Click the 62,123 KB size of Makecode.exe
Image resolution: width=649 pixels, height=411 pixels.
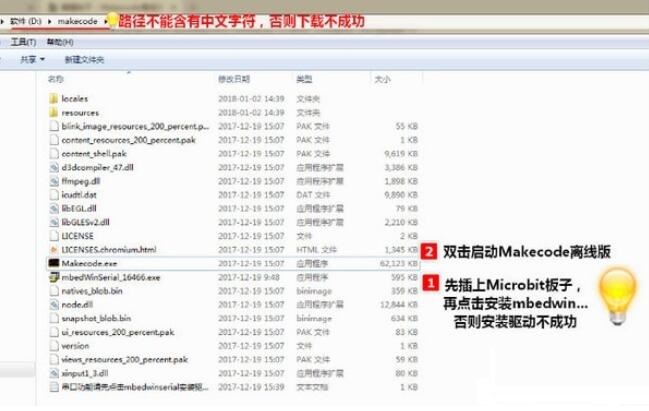click(x=399, y=263)
